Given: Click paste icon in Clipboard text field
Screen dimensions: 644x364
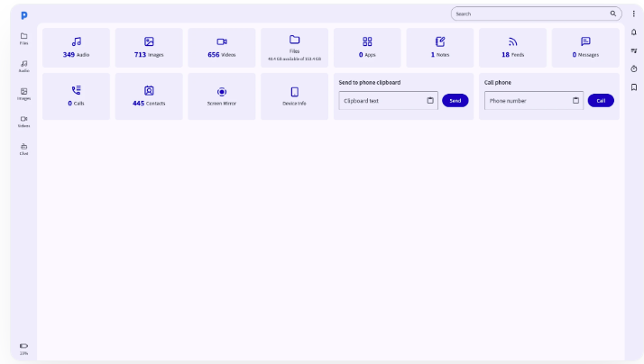Looking at the screenshot, I should click(430, 101).
